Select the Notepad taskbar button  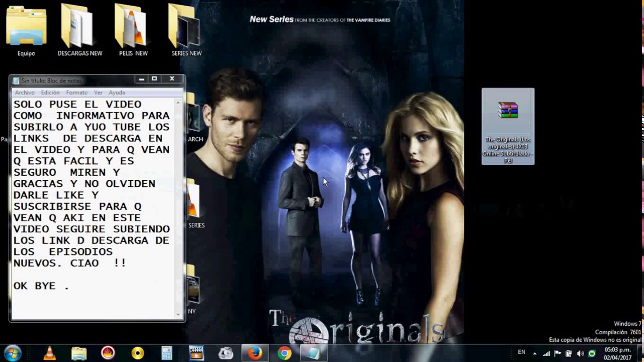(x=313, y=353)
